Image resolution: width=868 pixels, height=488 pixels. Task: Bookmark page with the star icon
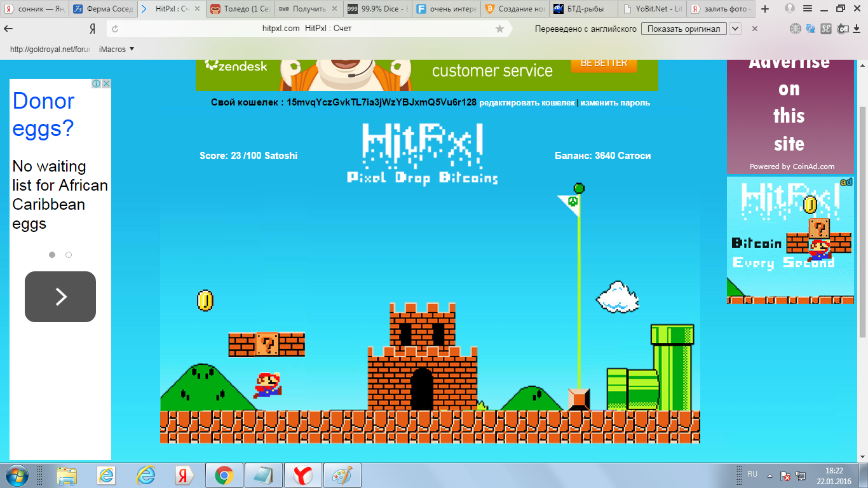[x=499, y=29]
